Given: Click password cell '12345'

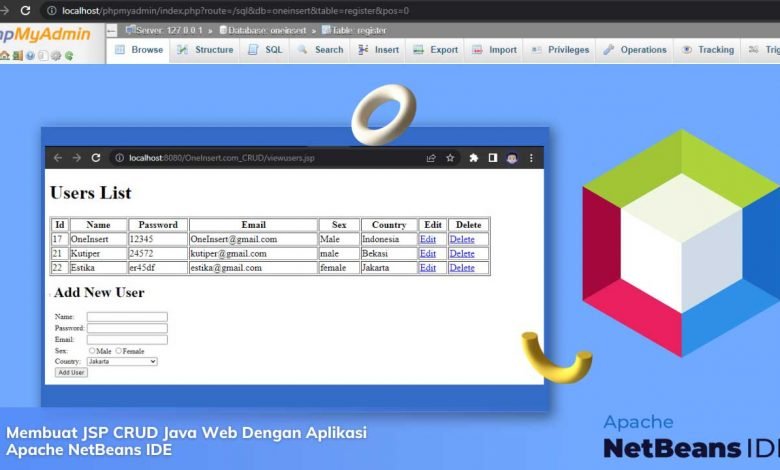Looking at the screenshot, I should 158,239.
